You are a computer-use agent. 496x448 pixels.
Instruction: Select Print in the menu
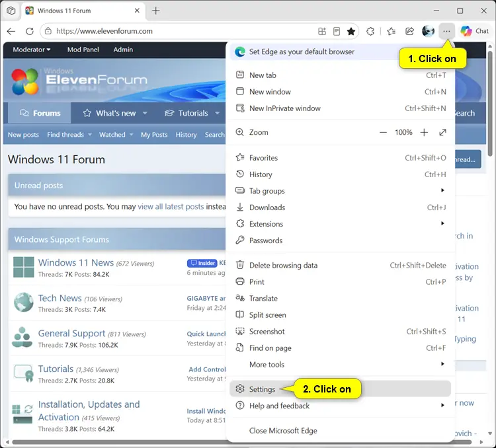click(x=341, y=281)
